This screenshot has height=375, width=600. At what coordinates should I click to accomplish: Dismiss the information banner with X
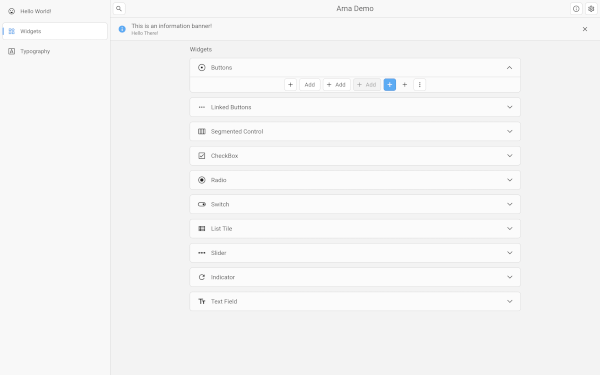585,29
